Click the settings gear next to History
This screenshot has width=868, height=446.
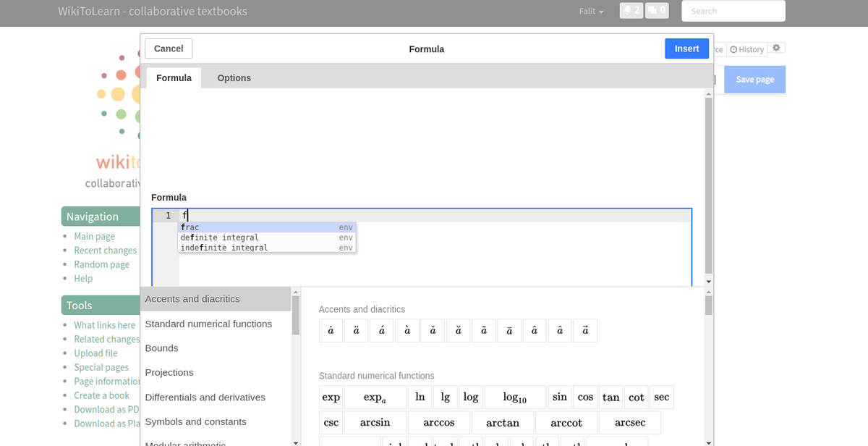(776, 48)
